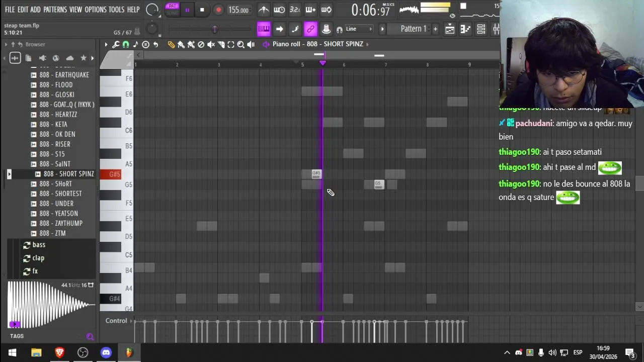This screenshot has width=644, height=362.
Task: Click the right arrow auto-scroll icon
Action: tap(279, 29)
